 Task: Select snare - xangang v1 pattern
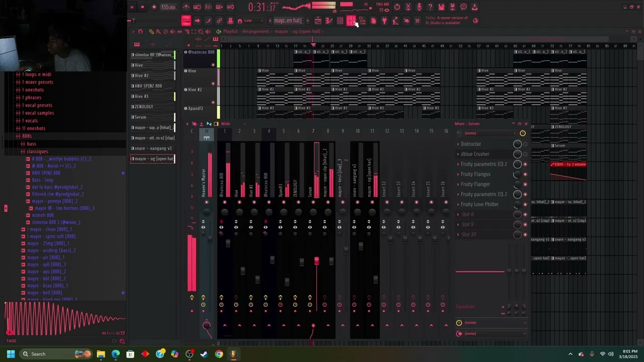(152, 148)
